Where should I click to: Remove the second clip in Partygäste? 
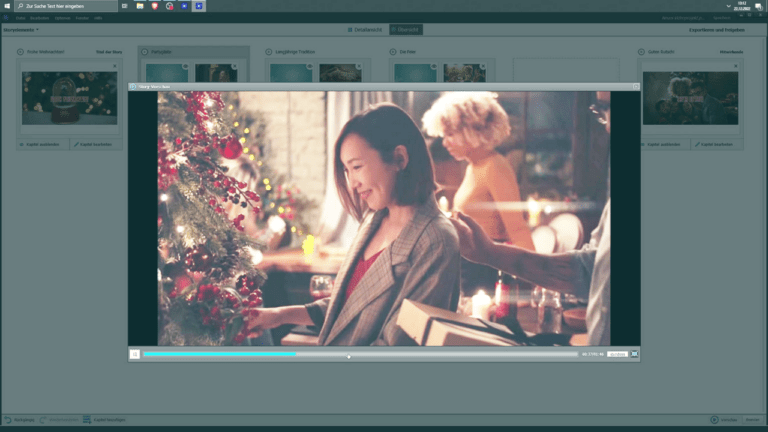tap(235, 66)
